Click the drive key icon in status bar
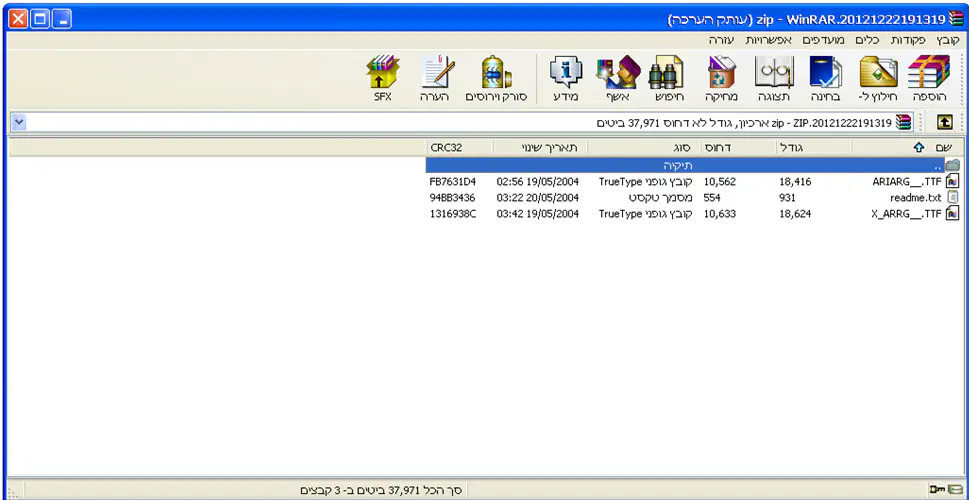The height and width of the screenshot is (501, 970). click(939, 490)
